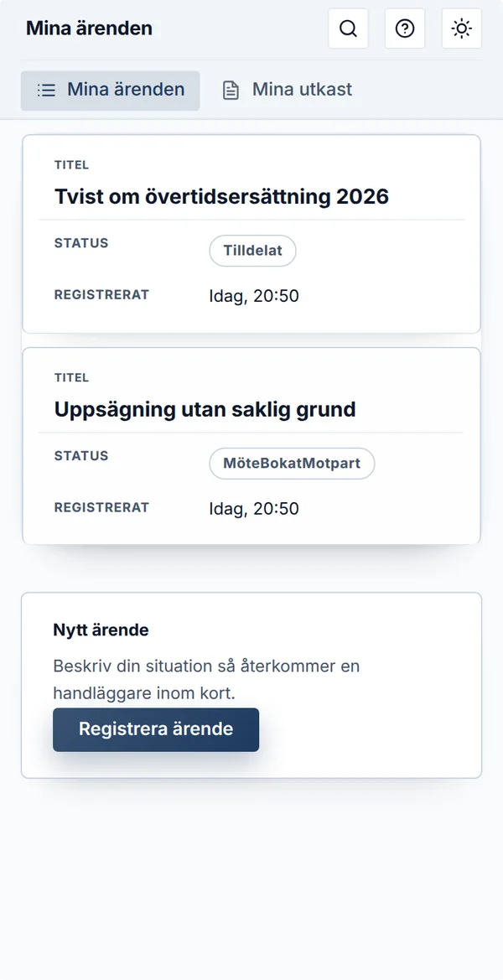Click the Mina ärenden page heading
This screenshot has width=503, height=980.
[90, 29]
